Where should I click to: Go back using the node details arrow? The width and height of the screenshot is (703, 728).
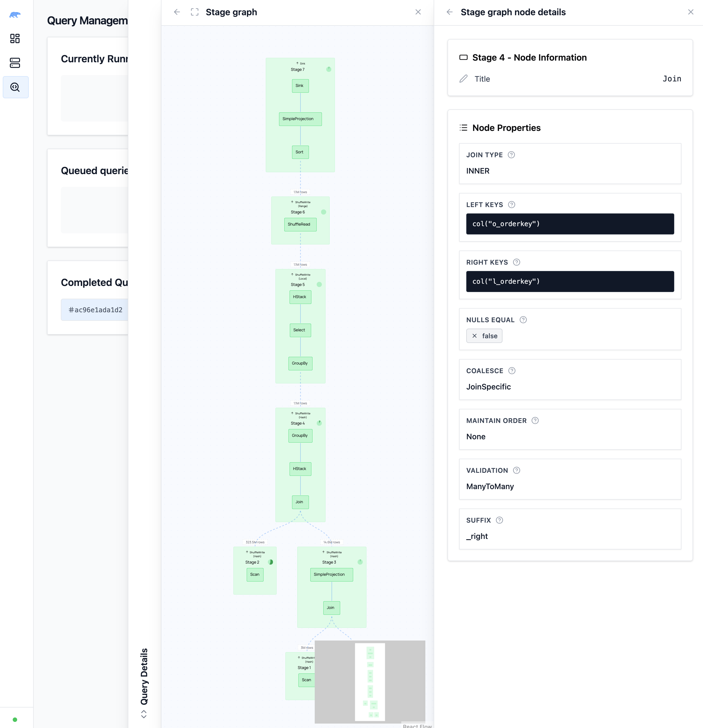click(x=449, y=12)
